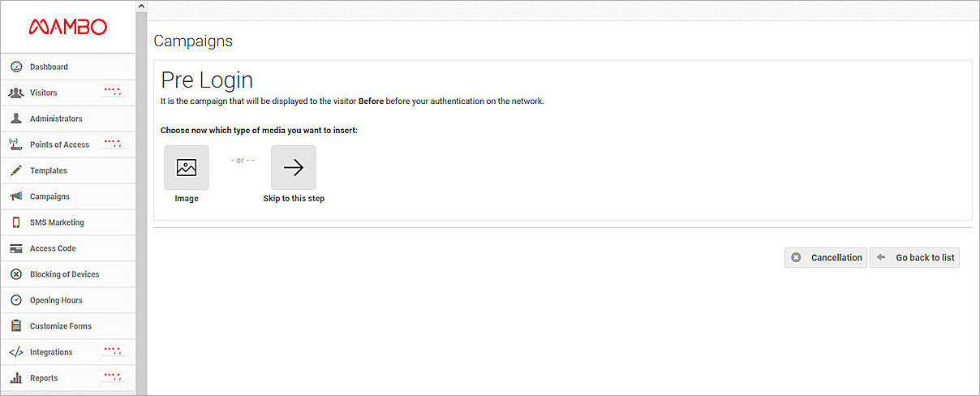Expand the Integrations submenu indicator

[x=112, y=351]
